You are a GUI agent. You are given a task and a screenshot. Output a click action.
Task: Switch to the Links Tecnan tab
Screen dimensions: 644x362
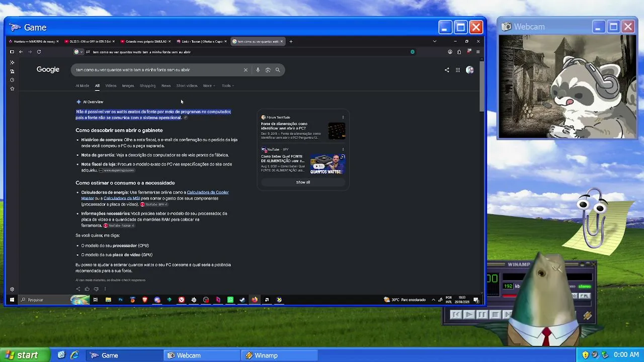[202, 41]
